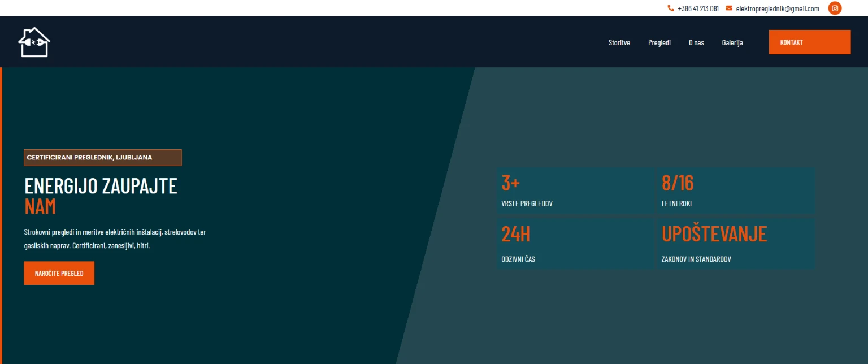Viewport: 868px width, 364px height.
Task: Click the orange NAM heading word
Action: click(x=40, y=207)
